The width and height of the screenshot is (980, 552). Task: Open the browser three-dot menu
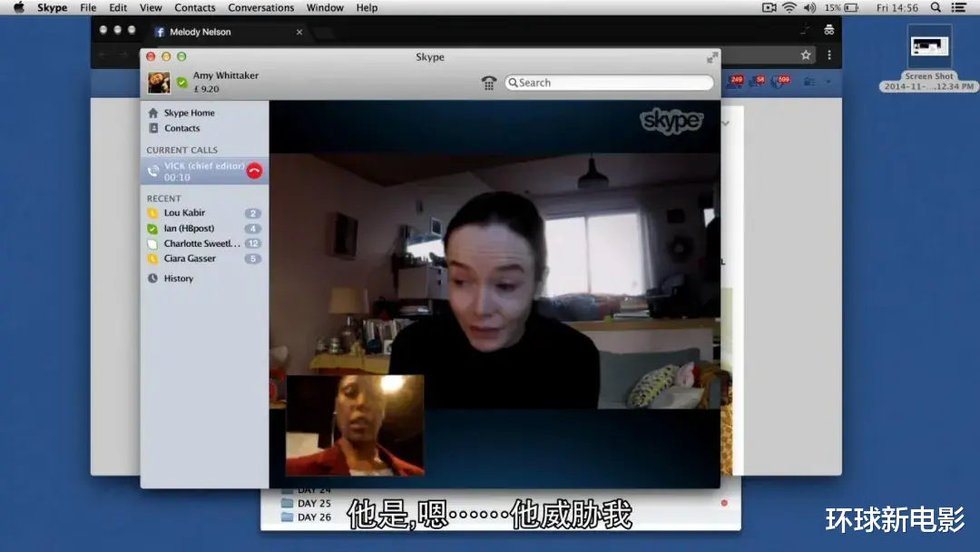click(x=829, y=55)
